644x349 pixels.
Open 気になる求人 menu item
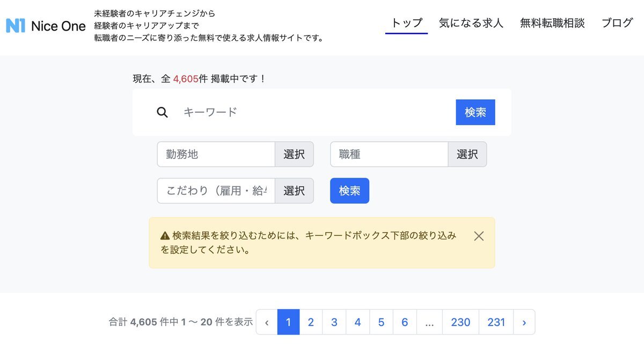click(x=471, y=23)
